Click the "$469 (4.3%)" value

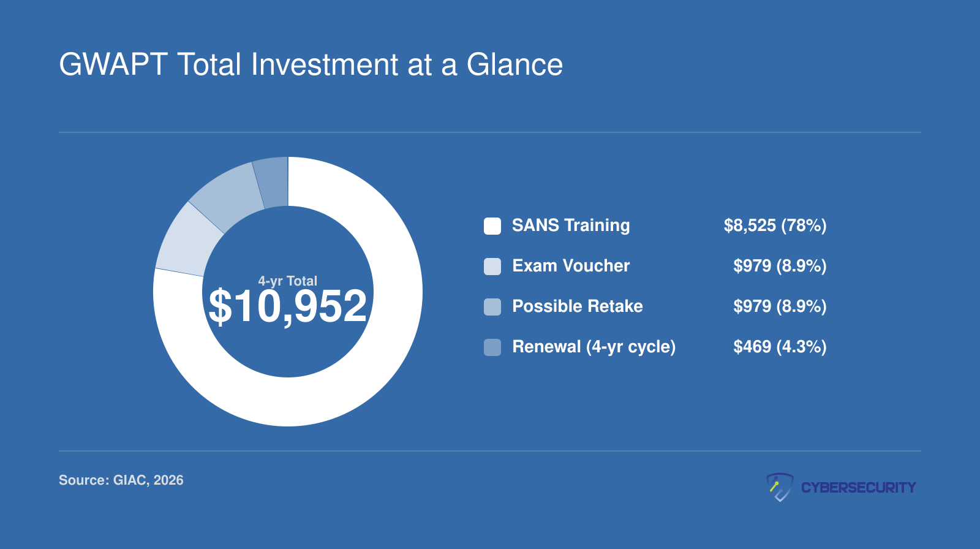(x=780, y=347)
